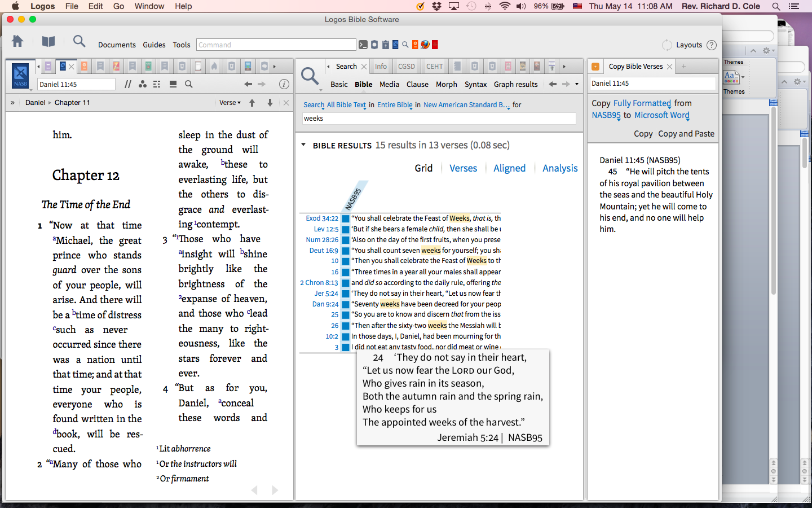Click the sync status circular arrows icon
The width and height of the screenshot is (812, 508).
[667, 45]
